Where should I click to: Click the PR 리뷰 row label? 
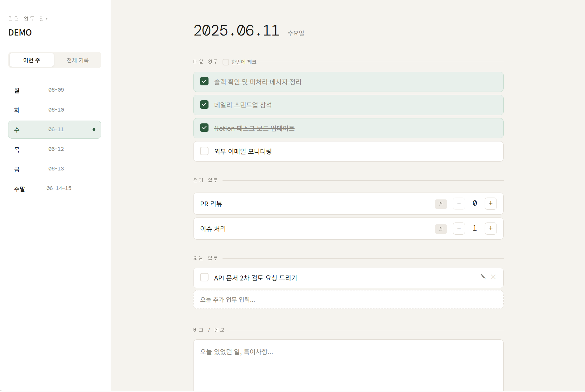[211, 204]
